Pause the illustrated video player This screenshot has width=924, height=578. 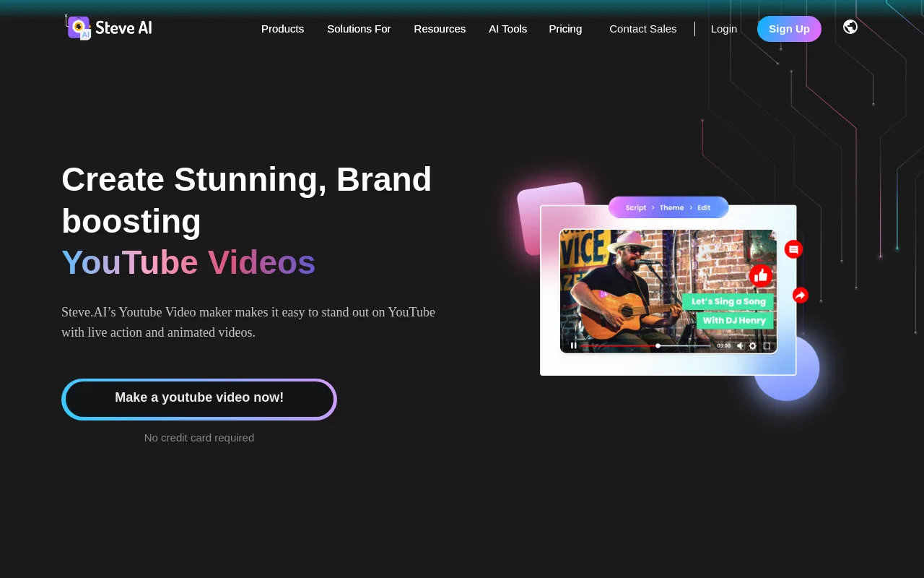click(x=574, y=345)
